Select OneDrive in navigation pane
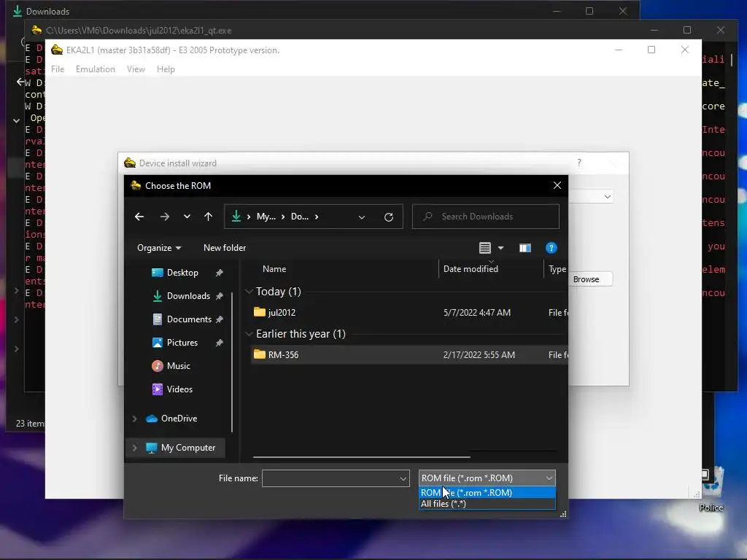Viewport: 747px width, 560px height. click(x=179, y=419)
